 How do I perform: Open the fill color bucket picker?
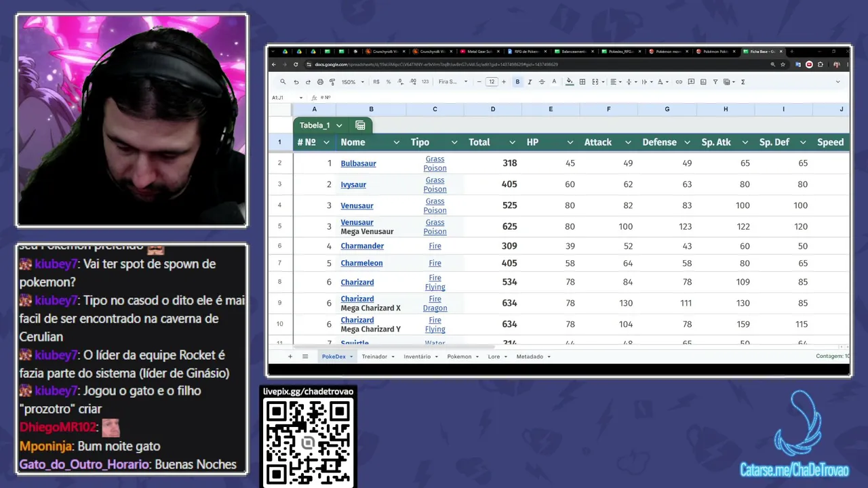570,82
